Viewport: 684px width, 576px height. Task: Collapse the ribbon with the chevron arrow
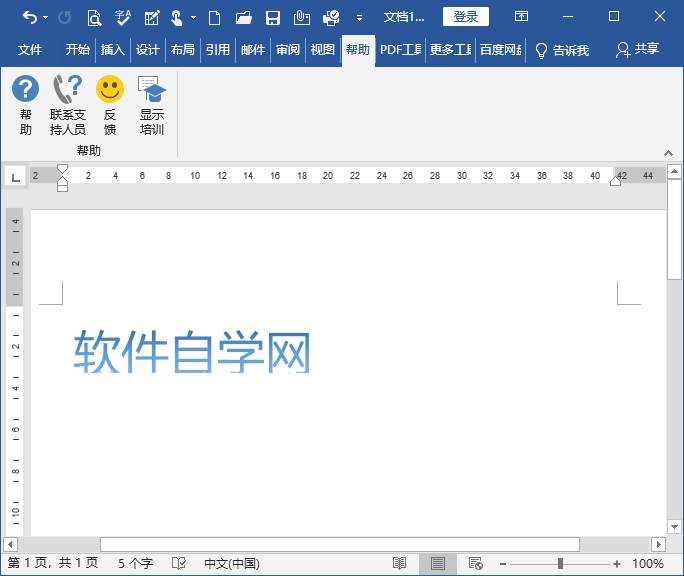[x=668, y=153]
